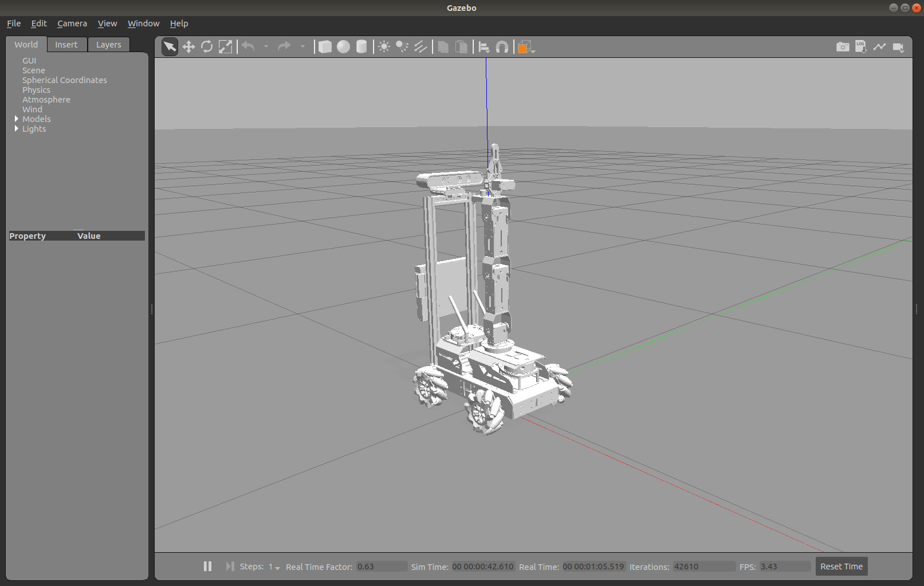Activate the Rotate mode tool

tap(207, 46)
